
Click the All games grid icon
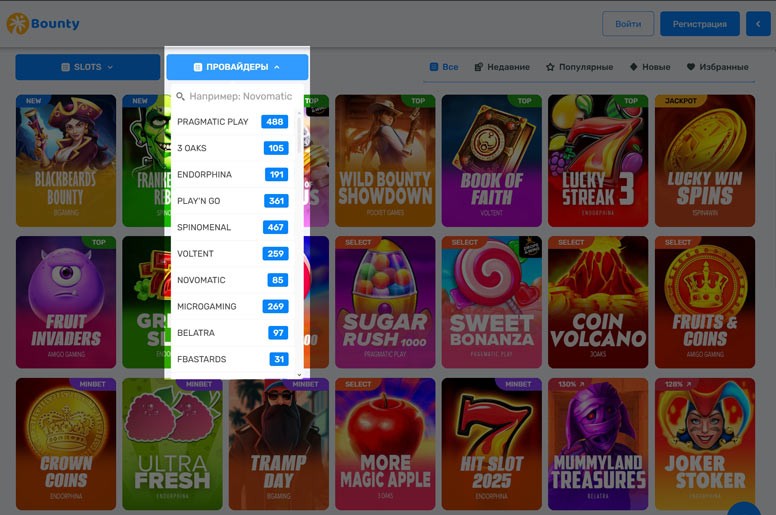coord(434,67)
